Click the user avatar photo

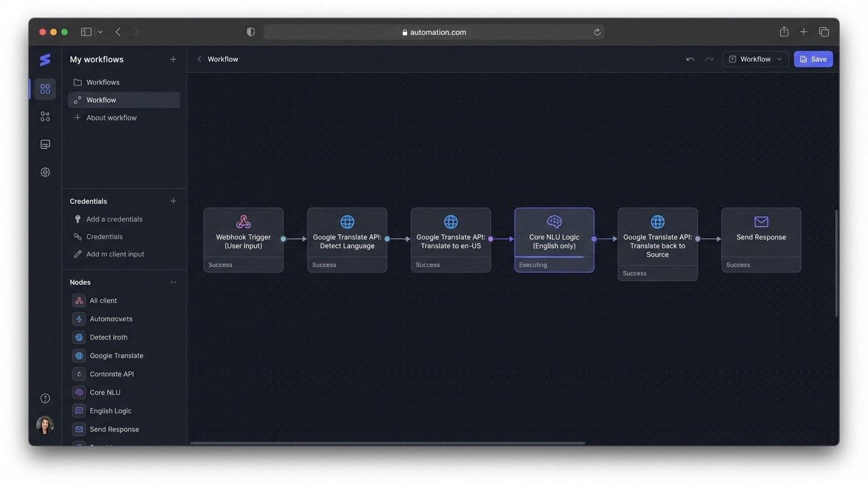[x=45, y=425]
